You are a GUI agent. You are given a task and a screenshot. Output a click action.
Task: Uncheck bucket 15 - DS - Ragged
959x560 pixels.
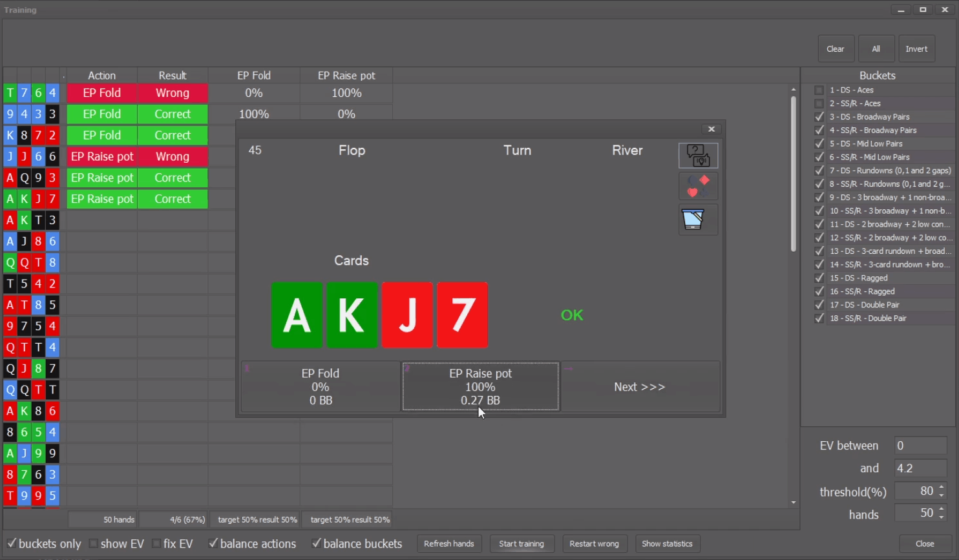(x=819, y=278)
